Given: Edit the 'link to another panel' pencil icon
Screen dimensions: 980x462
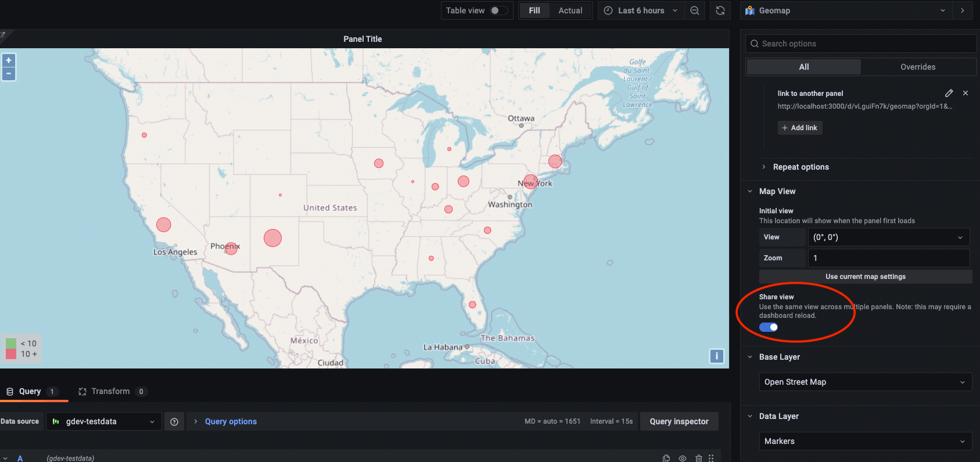Looking at the screenshot, I should [x=949, y=93].
